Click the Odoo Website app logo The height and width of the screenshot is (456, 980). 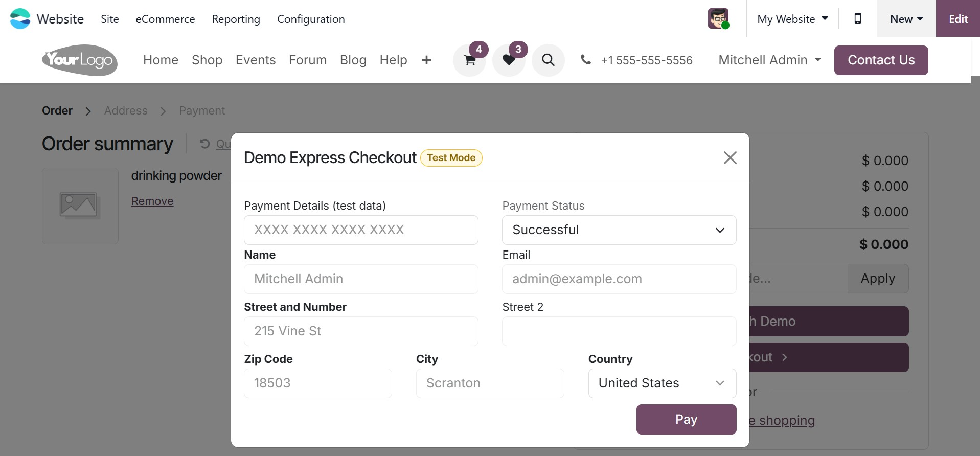tap(20, 19)
